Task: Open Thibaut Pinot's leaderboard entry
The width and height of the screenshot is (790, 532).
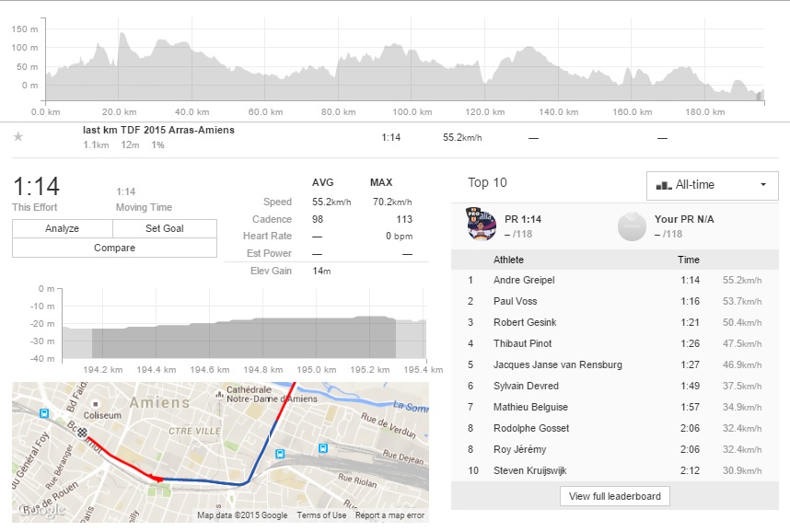Action: point(521,343)
